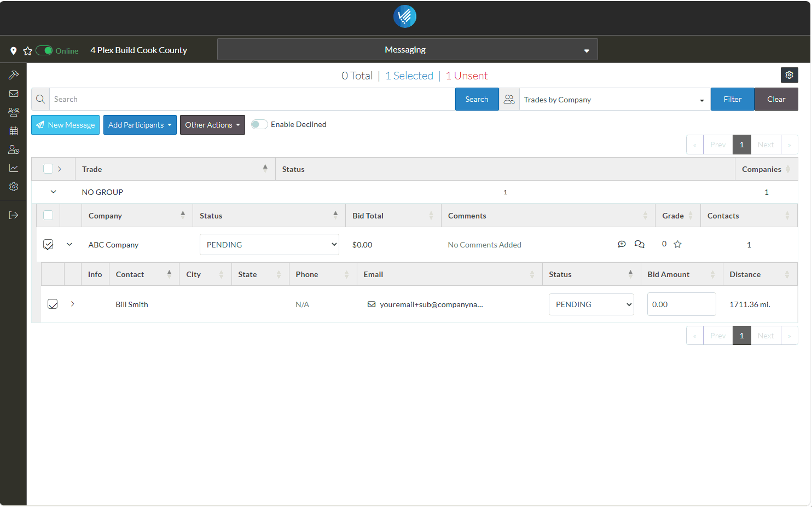
Task: Open the envelope messaging icon in sidebar
Action: coord(14,94)
